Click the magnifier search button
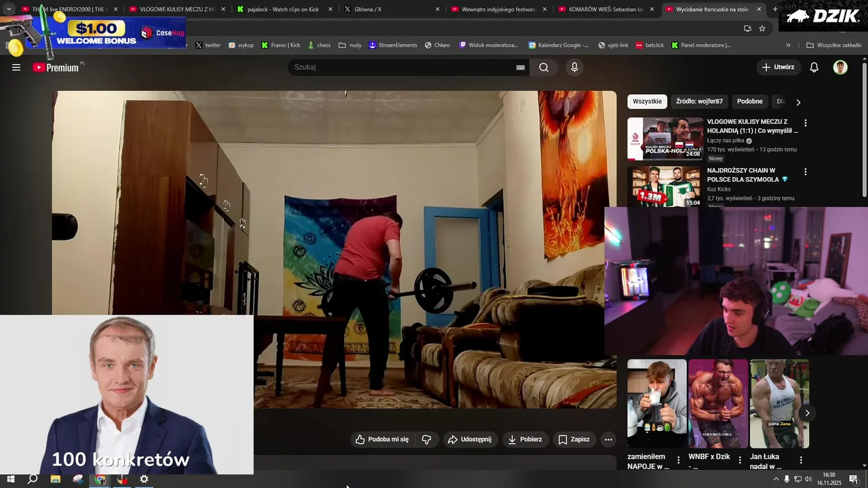The height and width of the screenshot is (488, 868). [x=544, y=67]
